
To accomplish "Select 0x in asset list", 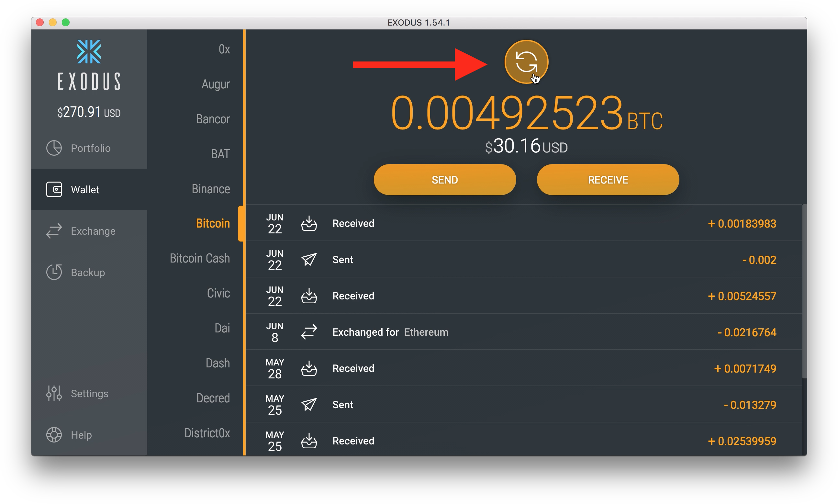I will coord(224,49).
